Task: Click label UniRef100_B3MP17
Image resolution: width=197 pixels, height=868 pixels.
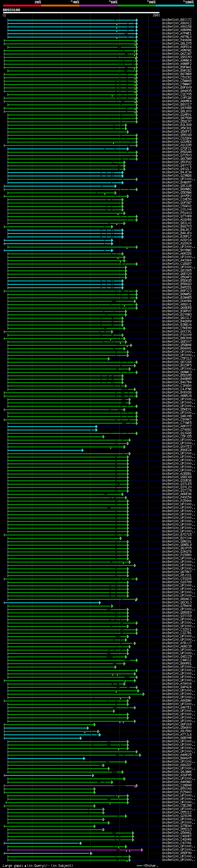Action: (x=177, y=236)
